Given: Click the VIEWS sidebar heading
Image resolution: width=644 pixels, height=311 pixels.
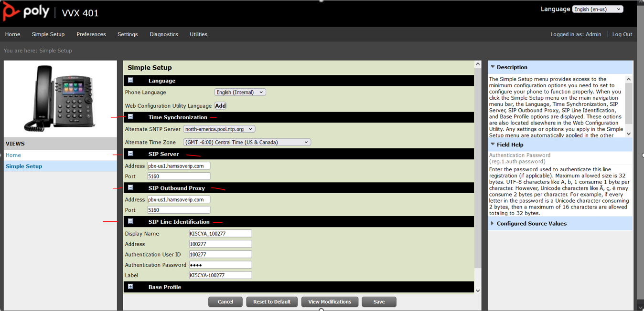Looking at the screenshot, I should pos(15,144).
